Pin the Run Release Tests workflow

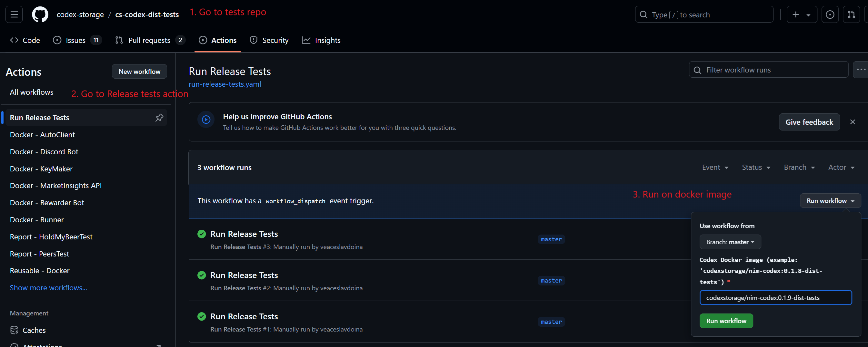[159, 118]
